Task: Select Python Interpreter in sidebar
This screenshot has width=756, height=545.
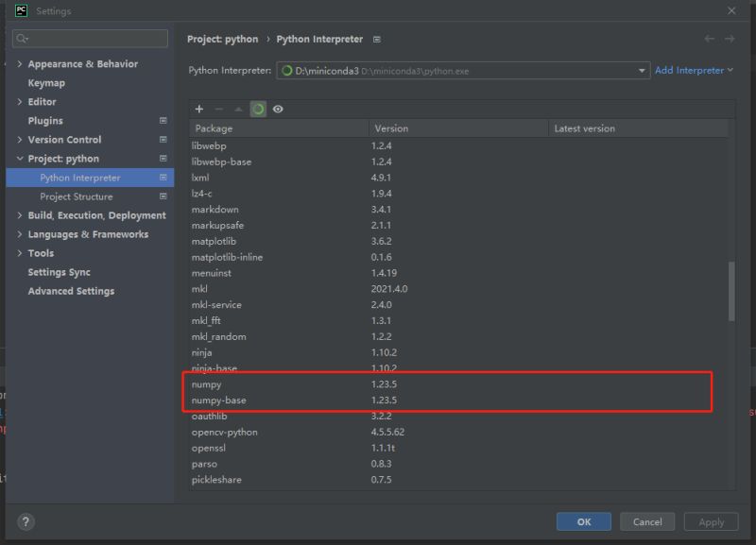Action: click(x=90, y=178)
